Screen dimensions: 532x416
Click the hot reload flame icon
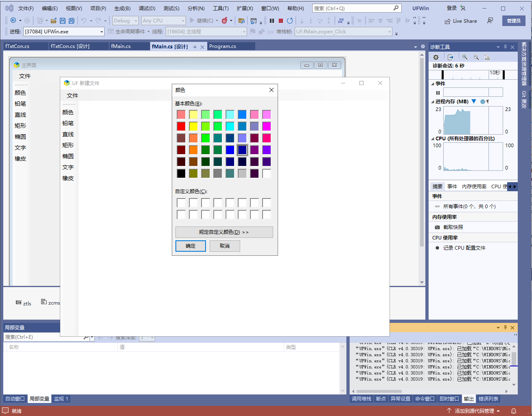(224, 20)
